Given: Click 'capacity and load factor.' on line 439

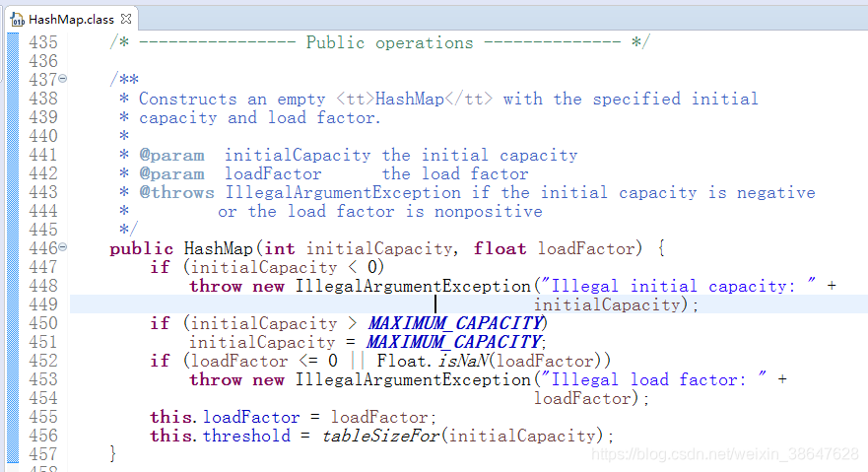Looking at the screenshot, I should click(260, 118).
